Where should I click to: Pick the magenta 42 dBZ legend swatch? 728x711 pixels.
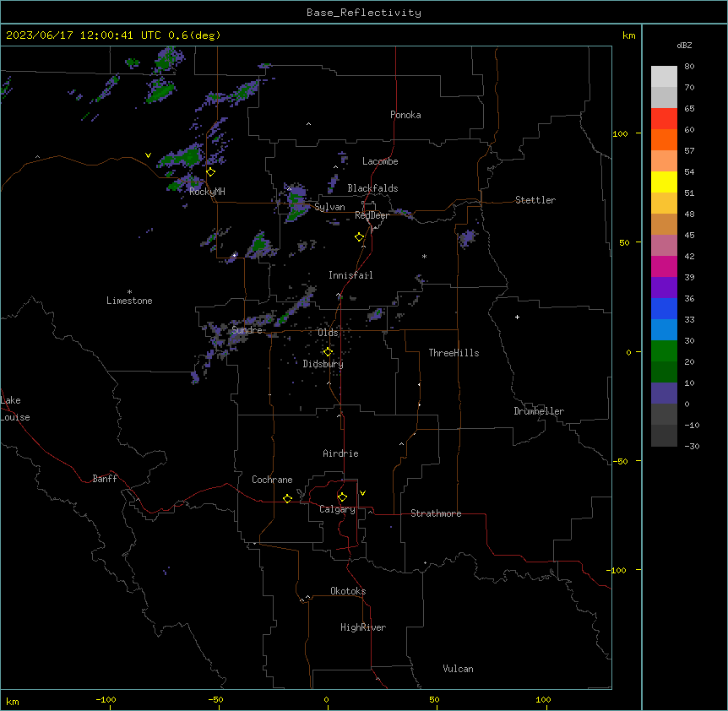(x=664, y=266)
